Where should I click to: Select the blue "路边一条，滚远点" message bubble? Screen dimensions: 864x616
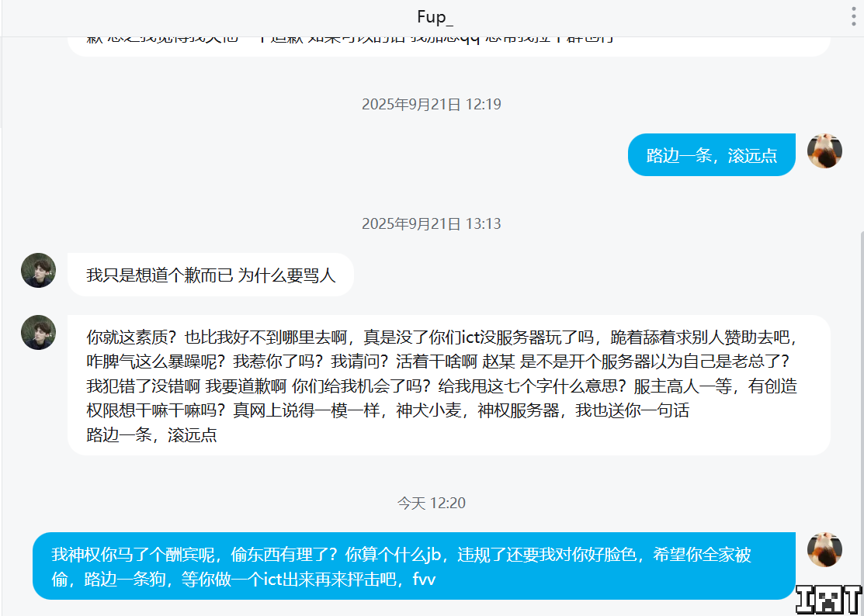[x=711, y=155]
